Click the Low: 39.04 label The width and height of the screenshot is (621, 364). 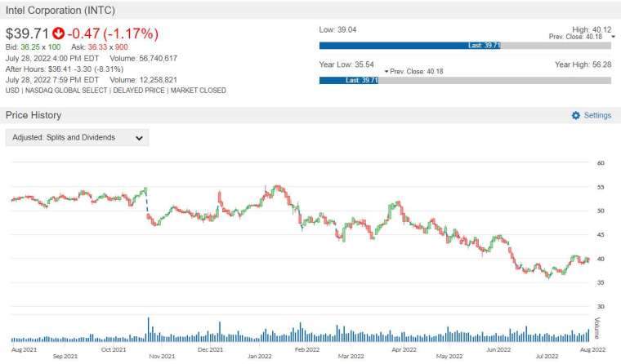337,29
